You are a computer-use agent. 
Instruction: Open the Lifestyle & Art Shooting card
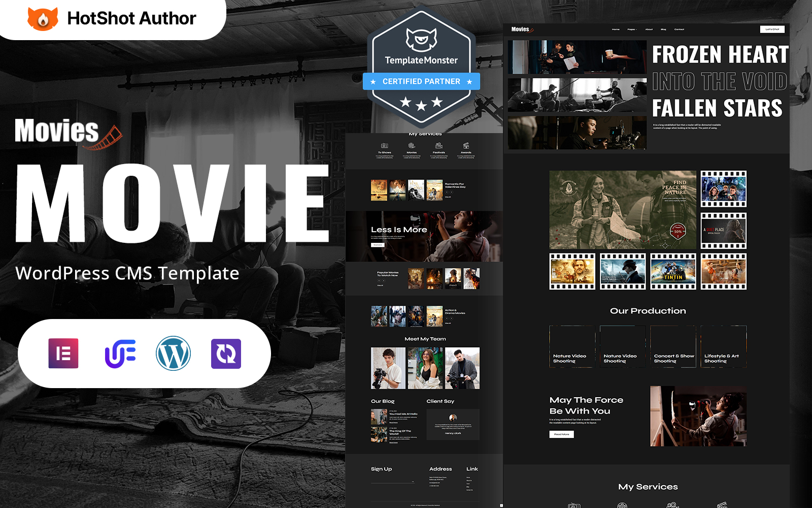(x=723, y=346)
